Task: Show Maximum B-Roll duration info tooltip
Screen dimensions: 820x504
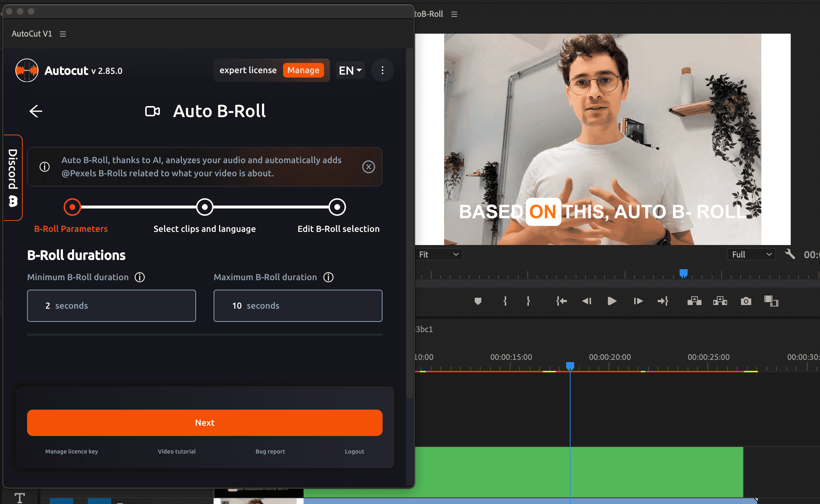Action: 328,277
